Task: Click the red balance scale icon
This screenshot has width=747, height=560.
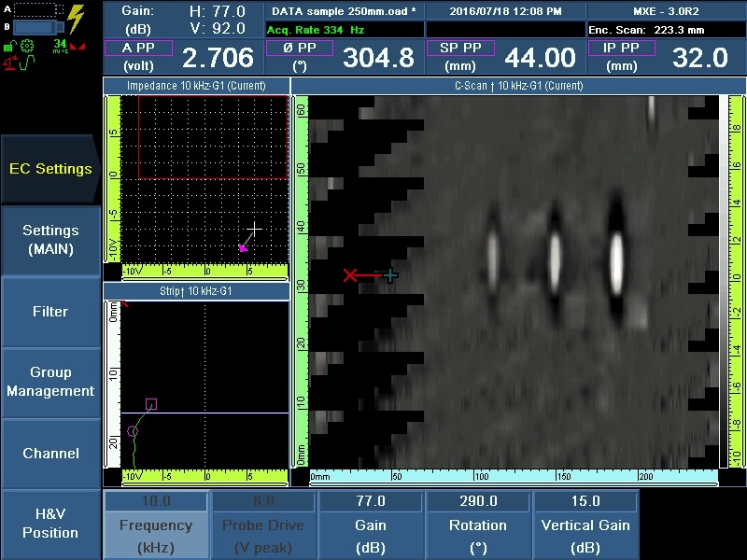Action: (12, 64)
